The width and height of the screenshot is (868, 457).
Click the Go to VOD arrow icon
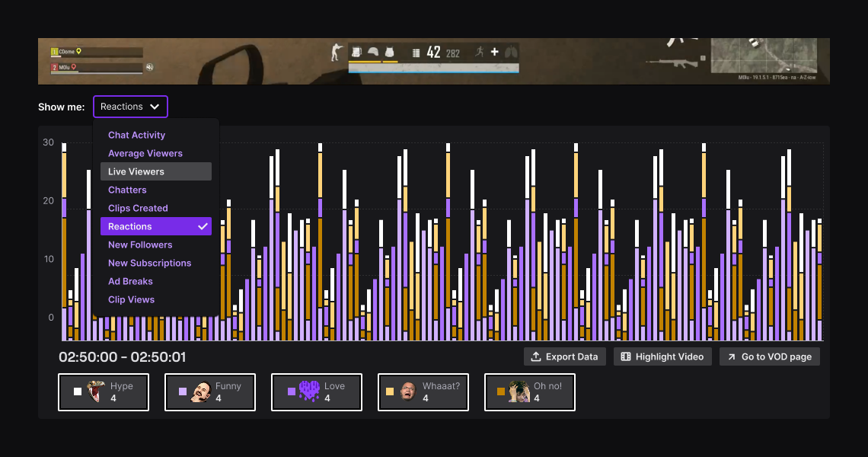pos(733,356)
